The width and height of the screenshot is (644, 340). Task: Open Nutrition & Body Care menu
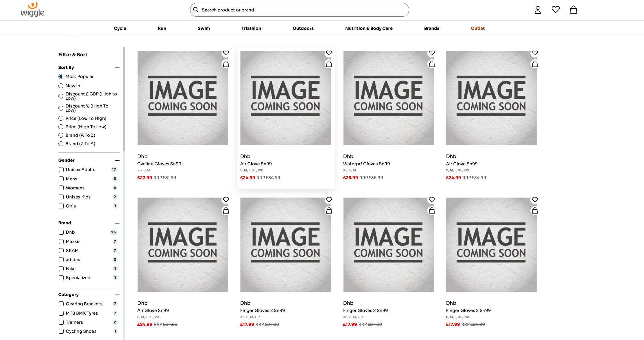(369, 28)
